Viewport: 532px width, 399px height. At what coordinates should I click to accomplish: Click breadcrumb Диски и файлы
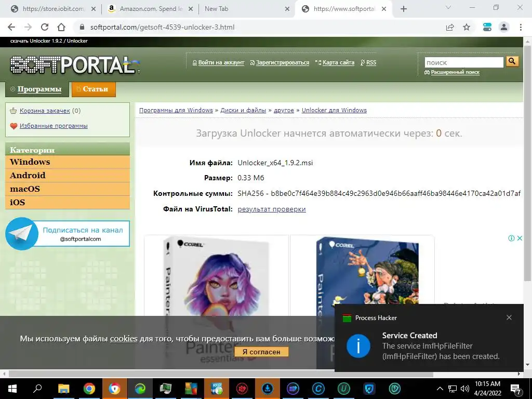pos(243,110)
